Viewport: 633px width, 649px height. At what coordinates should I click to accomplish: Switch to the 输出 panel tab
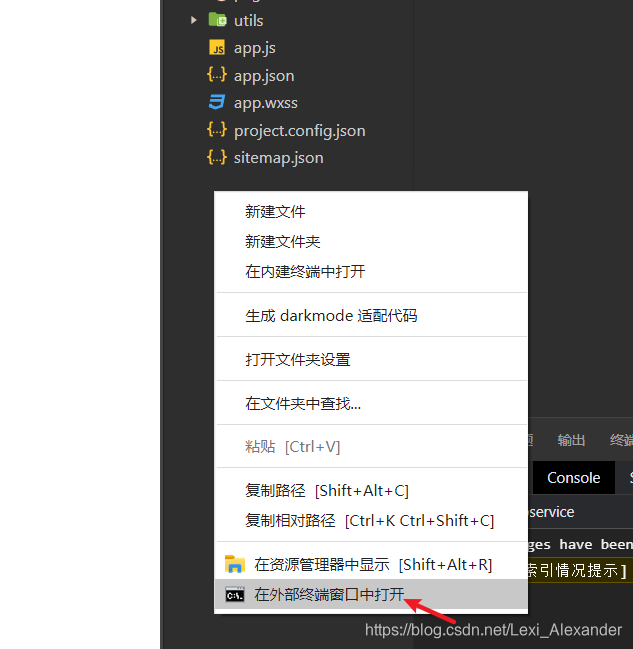coord(571,440)
